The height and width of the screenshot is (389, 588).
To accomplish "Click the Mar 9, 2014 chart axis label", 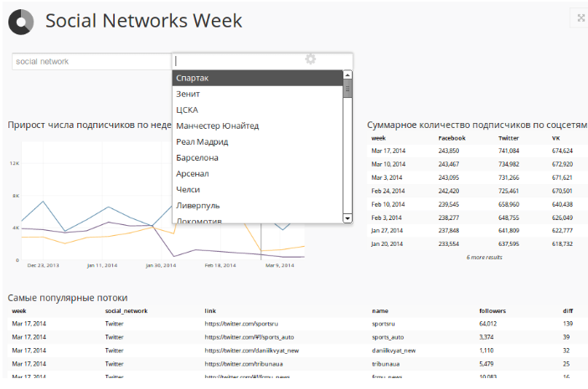I will [x=280, y=265].
